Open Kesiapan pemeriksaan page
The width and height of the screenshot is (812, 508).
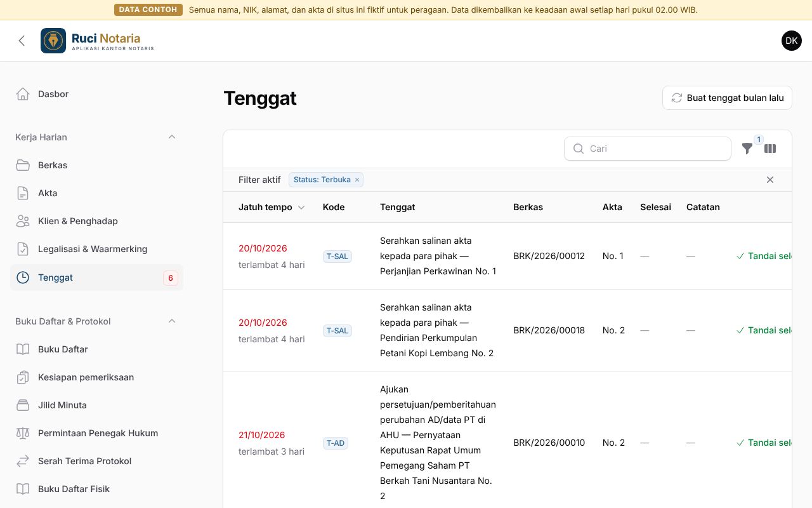(x=97, y=377)
